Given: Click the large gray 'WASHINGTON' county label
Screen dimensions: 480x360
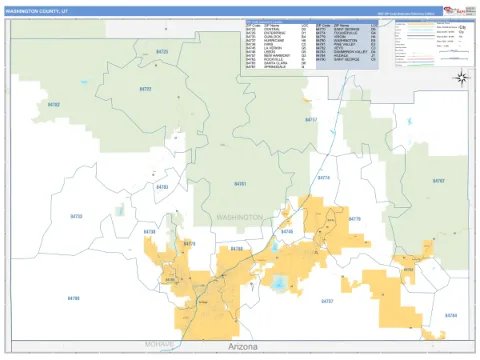Looking at the screenshot, I should point(240,217).
